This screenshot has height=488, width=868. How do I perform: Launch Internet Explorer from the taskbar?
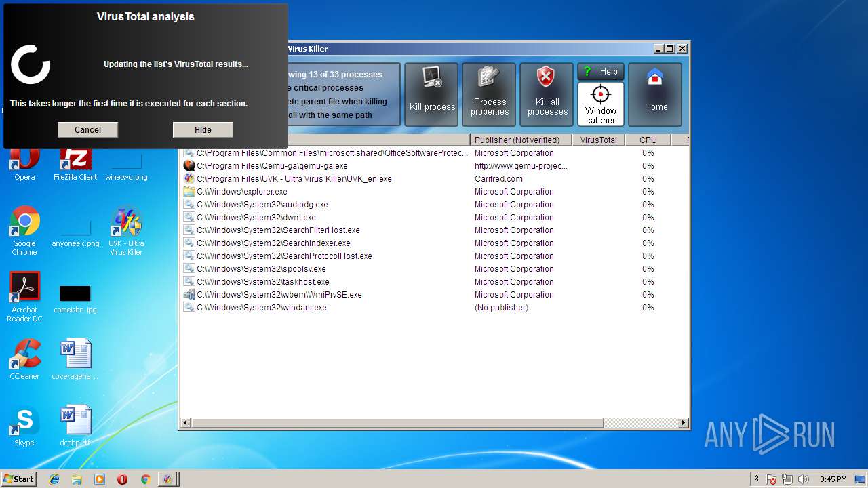point(54,479)
